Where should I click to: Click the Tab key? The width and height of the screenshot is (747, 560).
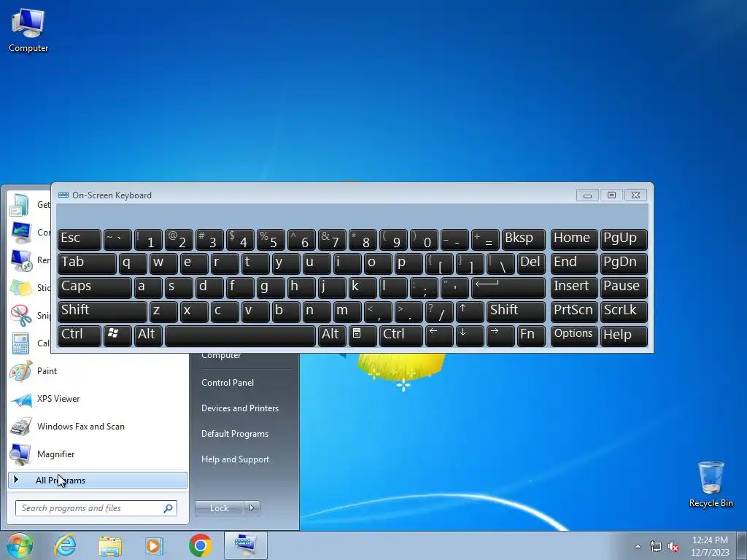pyautogui.click(x=88, y=263)
